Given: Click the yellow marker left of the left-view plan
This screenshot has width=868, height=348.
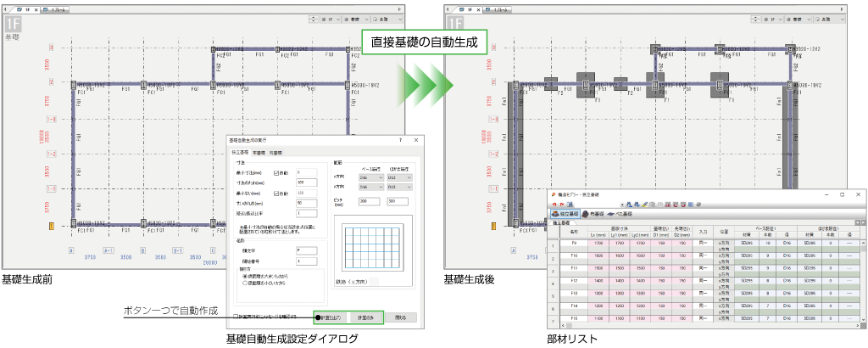Looking at the screenshot, I should (51, 226).
